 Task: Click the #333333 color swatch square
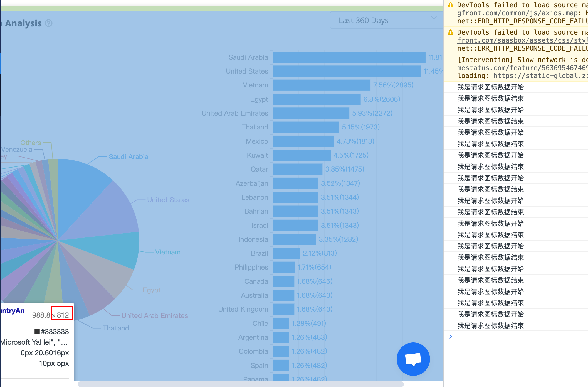point(37,331)
